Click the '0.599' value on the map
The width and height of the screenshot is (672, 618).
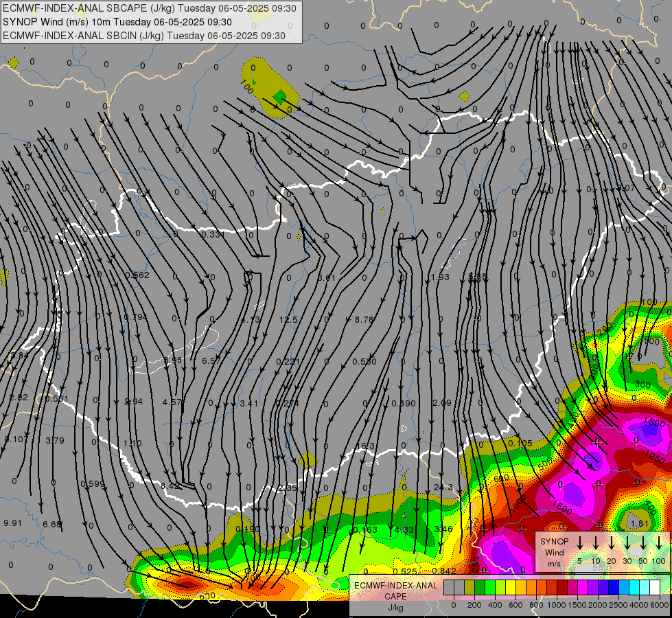coord(93,484)
